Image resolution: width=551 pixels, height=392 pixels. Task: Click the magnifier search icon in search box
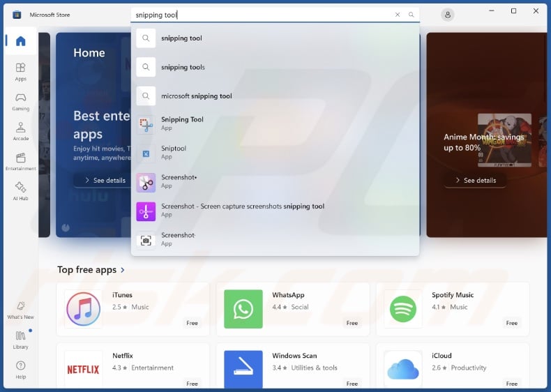pos(411,15)
